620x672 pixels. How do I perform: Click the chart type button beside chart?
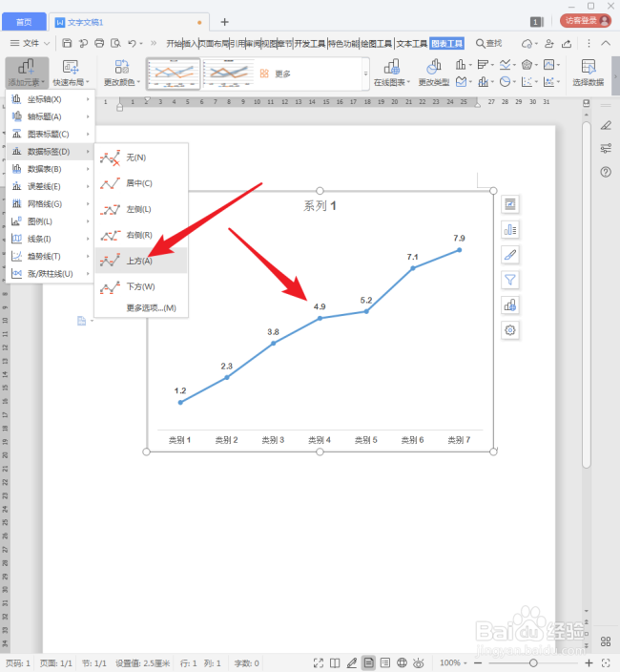pos(510,305)
